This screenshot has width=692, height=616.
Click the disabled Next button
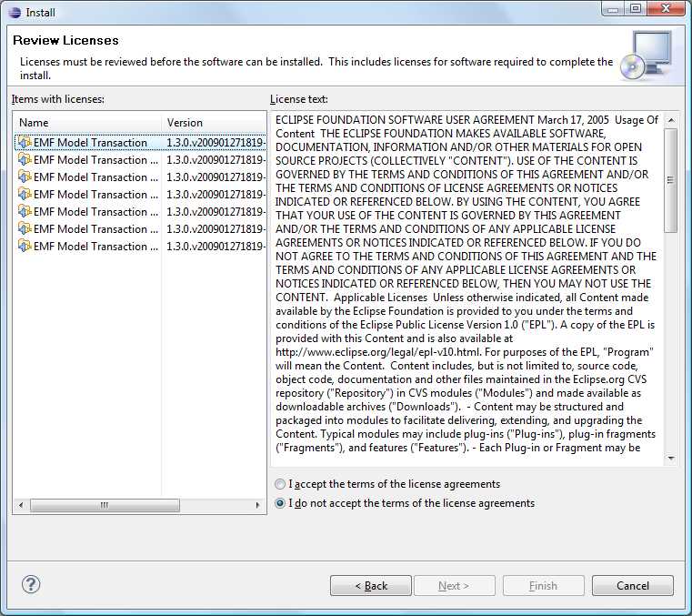[454, 586]
